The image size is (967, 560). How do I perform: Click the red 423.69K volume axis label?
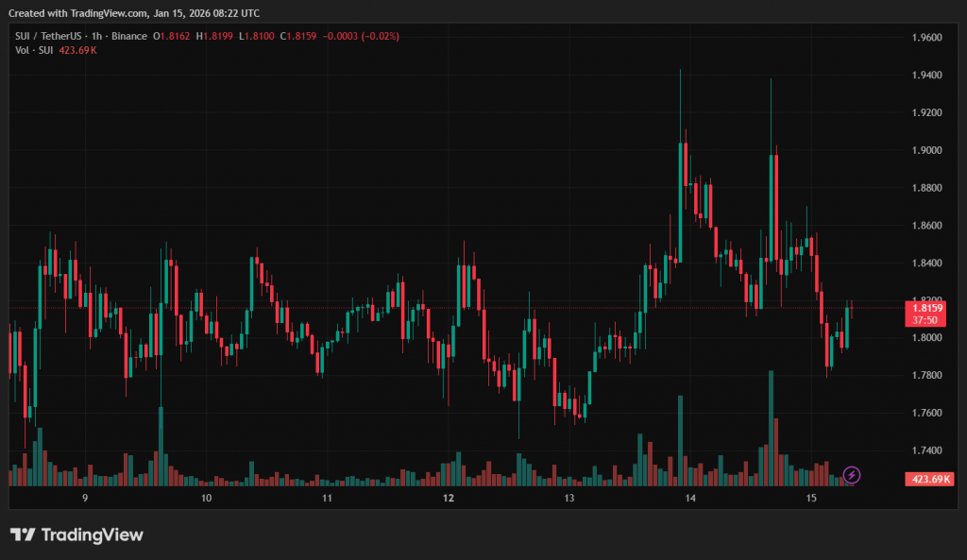[x=930, y=480]
